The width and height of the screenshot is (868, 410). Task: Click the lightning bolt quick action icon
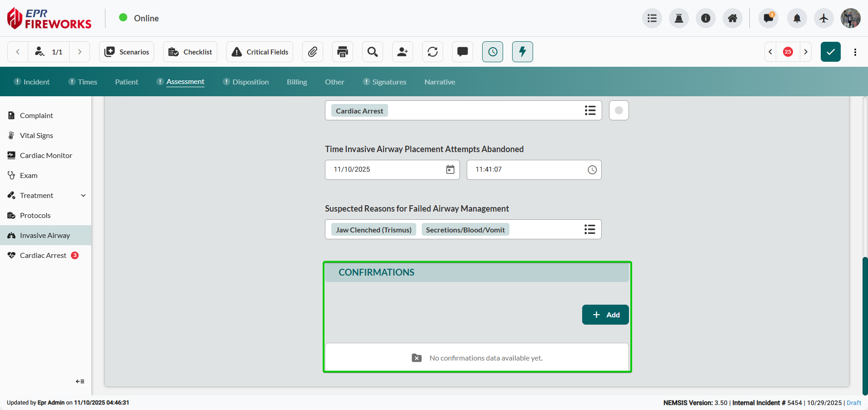click(x=522, y=52)
